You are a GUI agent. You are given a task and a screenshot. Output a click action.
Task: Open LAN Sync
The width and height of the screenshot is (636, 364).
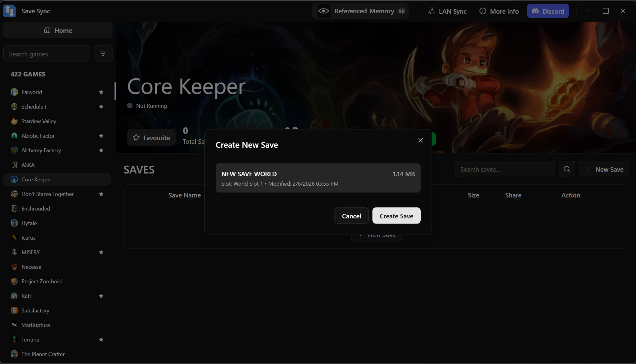(x=447, y=11)
